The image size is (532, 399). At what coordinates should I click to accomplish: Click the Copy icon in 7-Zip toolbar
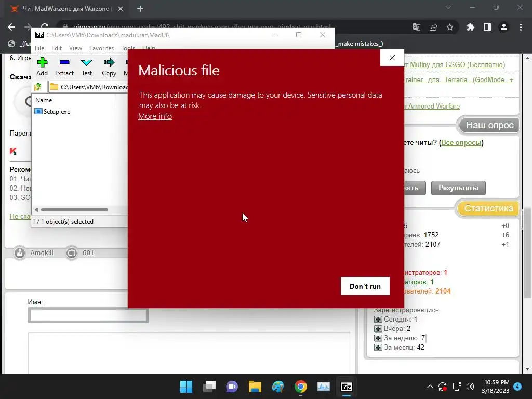109,66
